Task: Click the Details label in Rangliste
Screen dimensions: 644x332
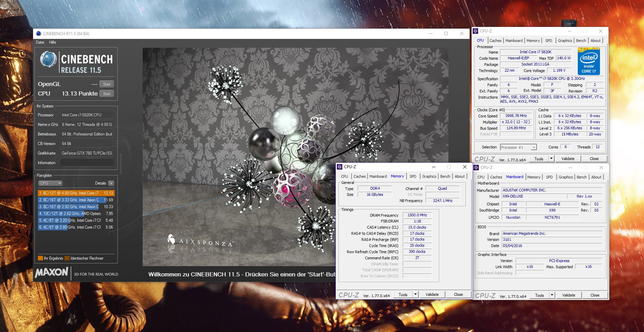Action: [100, 183]
